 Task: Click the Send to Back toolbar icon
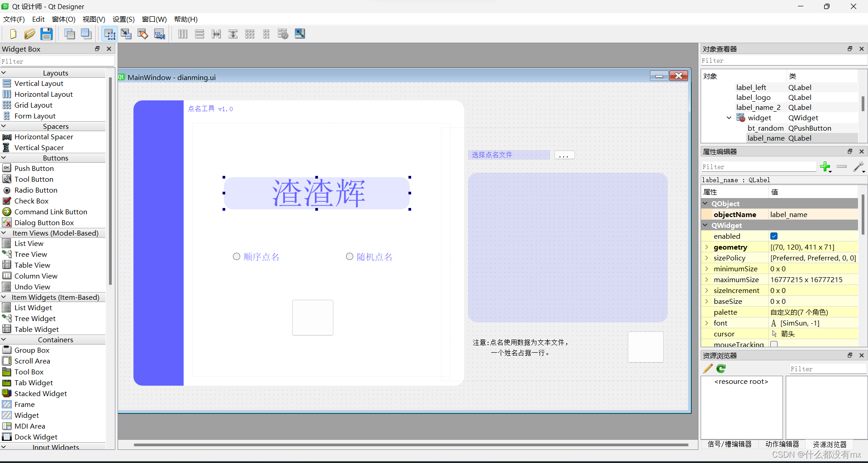(70, 34)
